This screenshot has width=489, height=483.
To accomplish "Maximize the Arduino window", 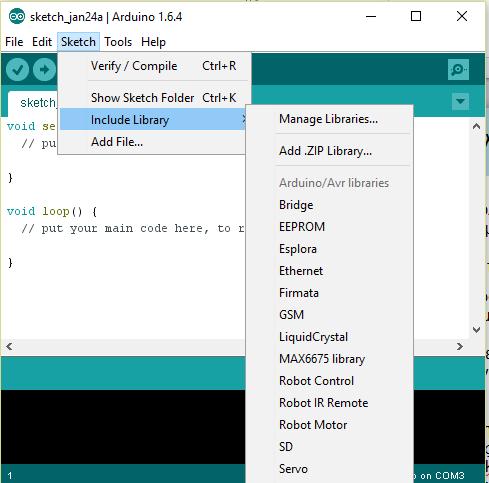I will (416, 16).
